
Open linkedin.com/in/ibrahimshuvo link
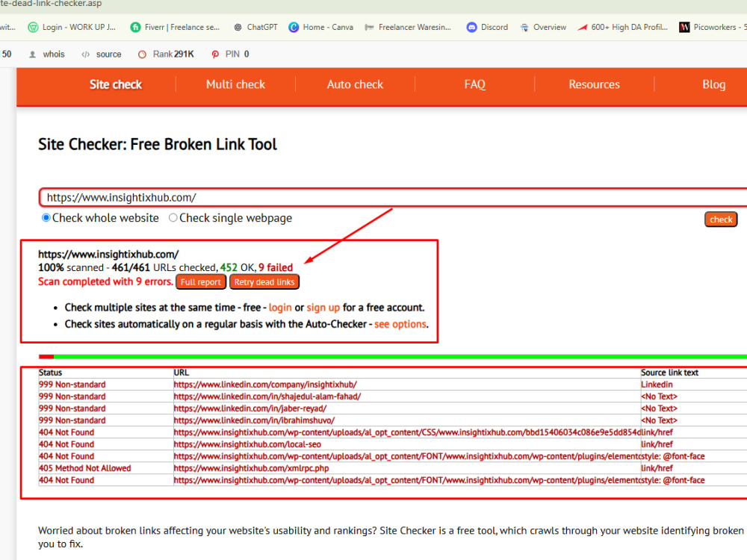coord(254,420)
